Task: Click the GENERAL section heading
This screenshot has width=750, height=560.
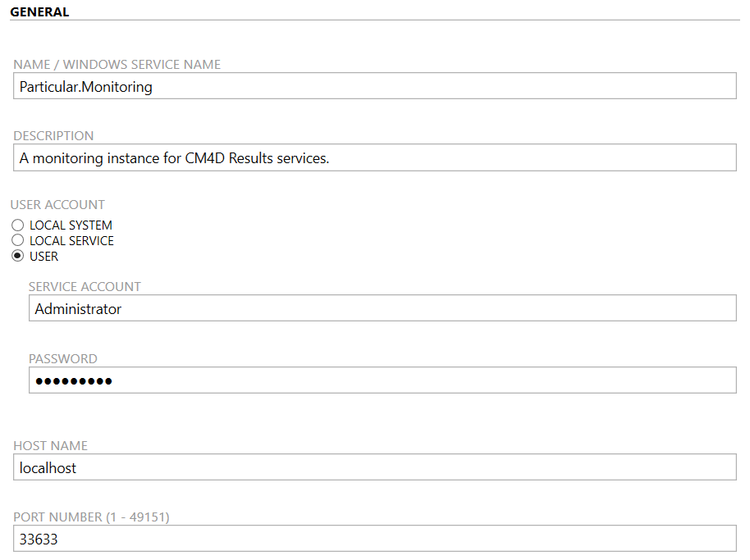Action: [39, 12]
